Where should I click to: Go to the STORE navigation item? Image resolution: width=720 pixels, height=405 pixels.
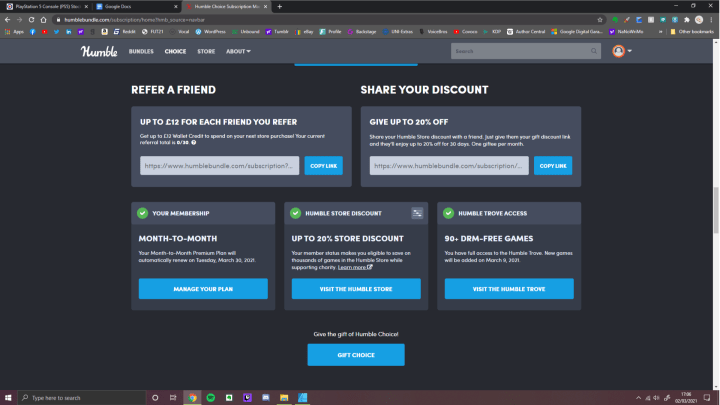coord(206,51)
